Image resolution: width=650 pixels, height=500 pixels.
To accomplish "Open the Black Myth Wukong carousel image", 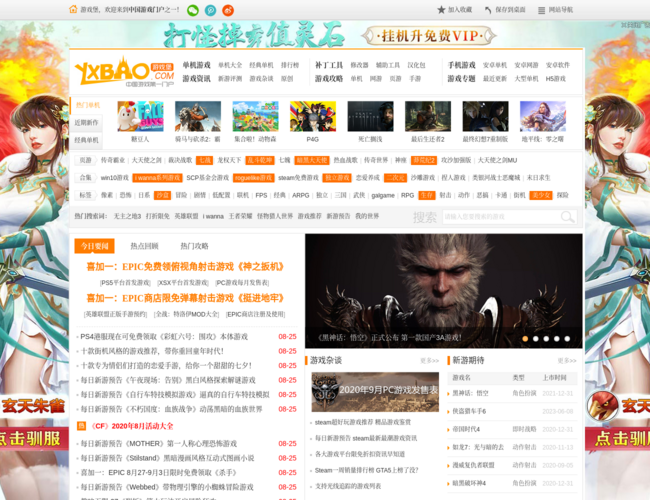I will click(444, 291).
